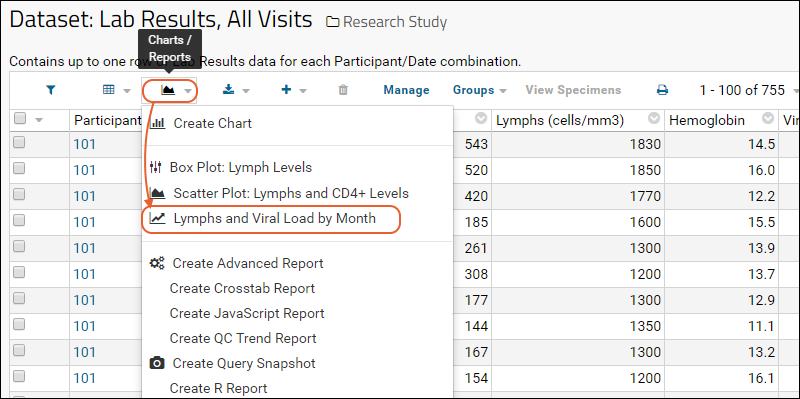Click the printer icon

[662, 90]
